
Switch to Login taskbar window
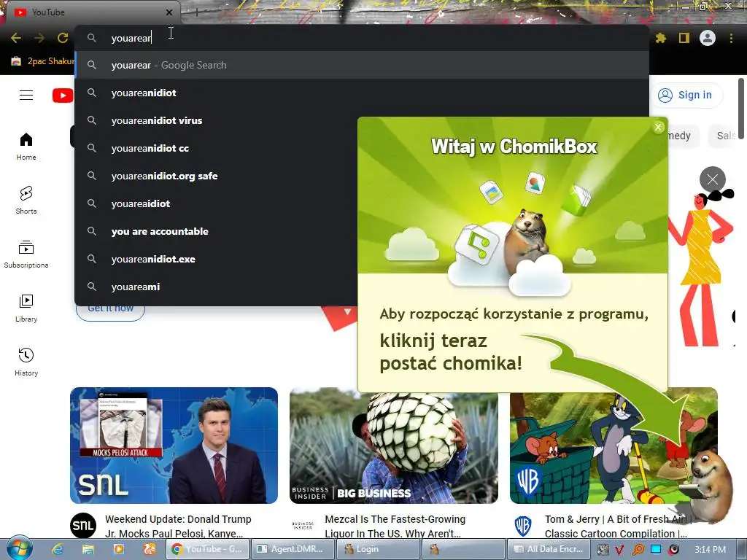pos(377,550)
